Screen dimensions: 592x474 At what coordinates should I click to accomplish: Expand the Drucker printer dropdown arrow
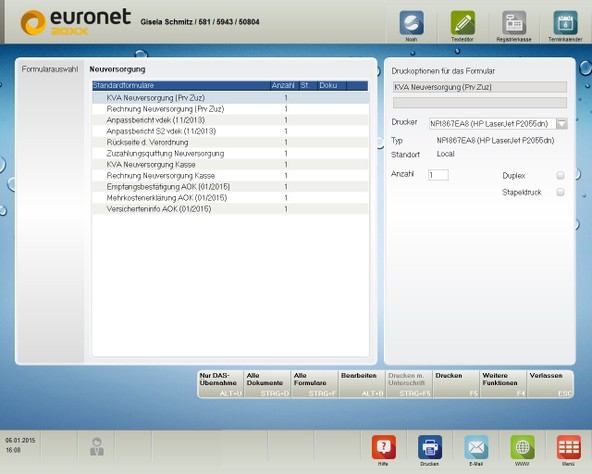point(562,124)
